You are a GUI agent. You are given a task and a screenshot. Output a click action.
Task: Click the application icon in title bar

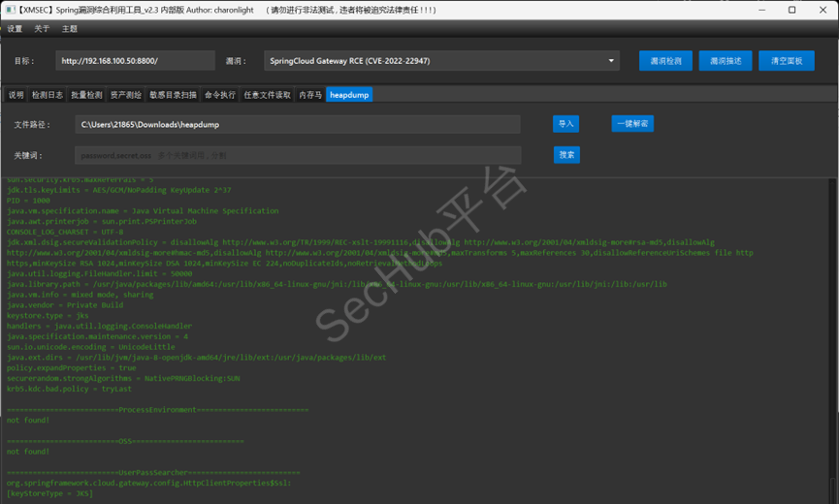[x=10, y=10]
